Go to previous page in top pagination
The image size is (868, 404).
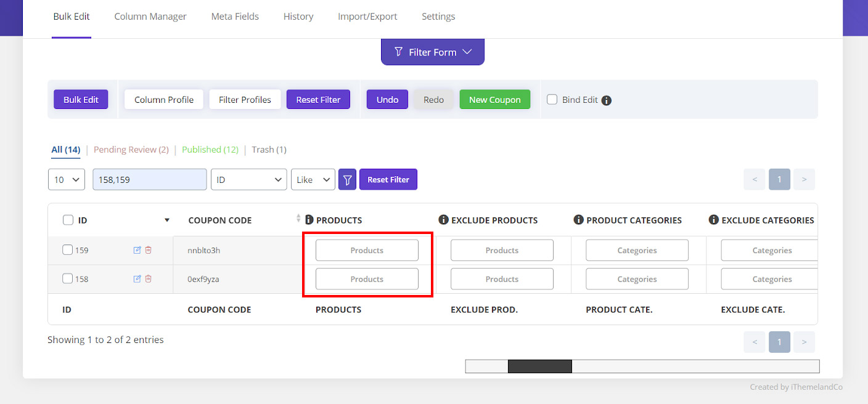point(755,179)
